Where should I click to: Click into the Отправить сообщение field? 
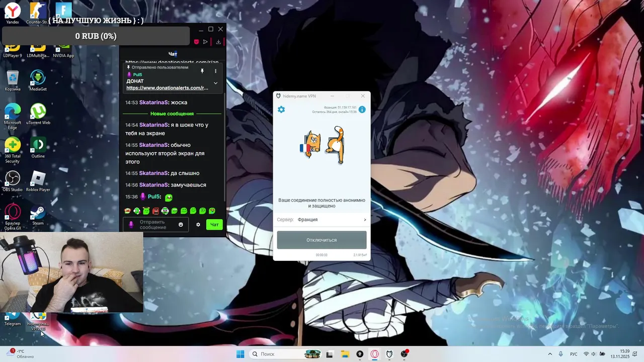(156, 225)
